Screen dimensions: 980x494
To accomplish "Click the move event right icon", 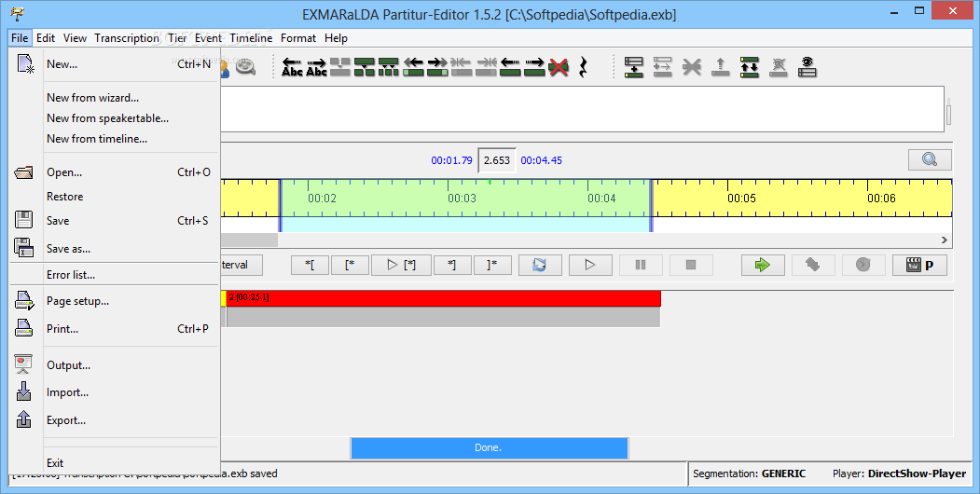I will 533,67.
